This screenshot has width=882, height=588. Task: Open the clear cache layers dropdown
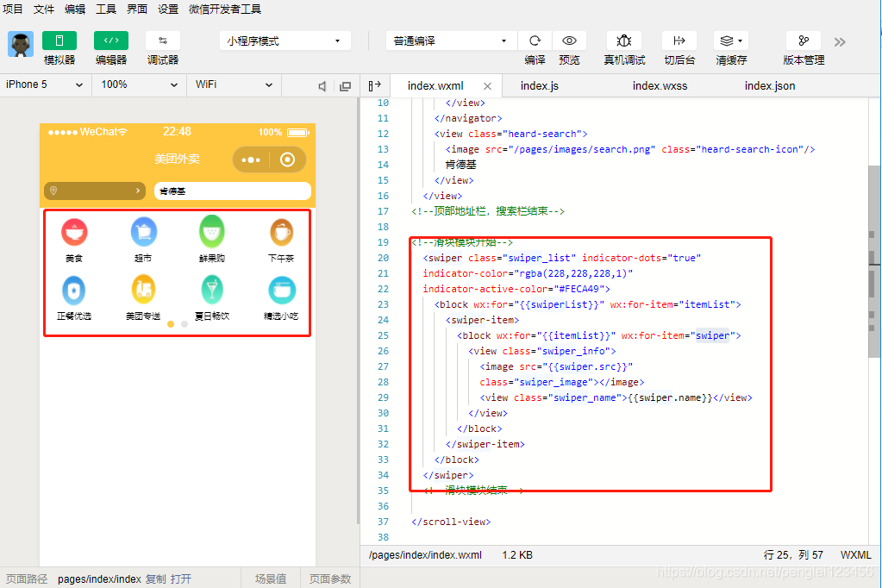731,41
